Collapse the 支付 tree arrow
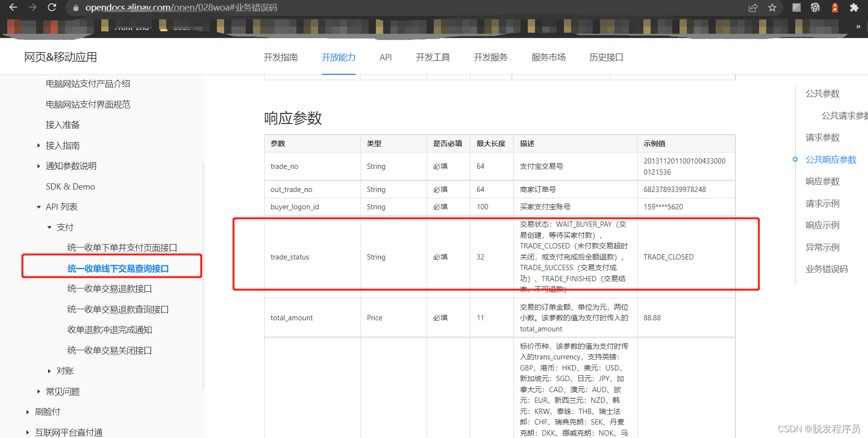This screenshot has height=438, width=868. [x=49, y=227]
